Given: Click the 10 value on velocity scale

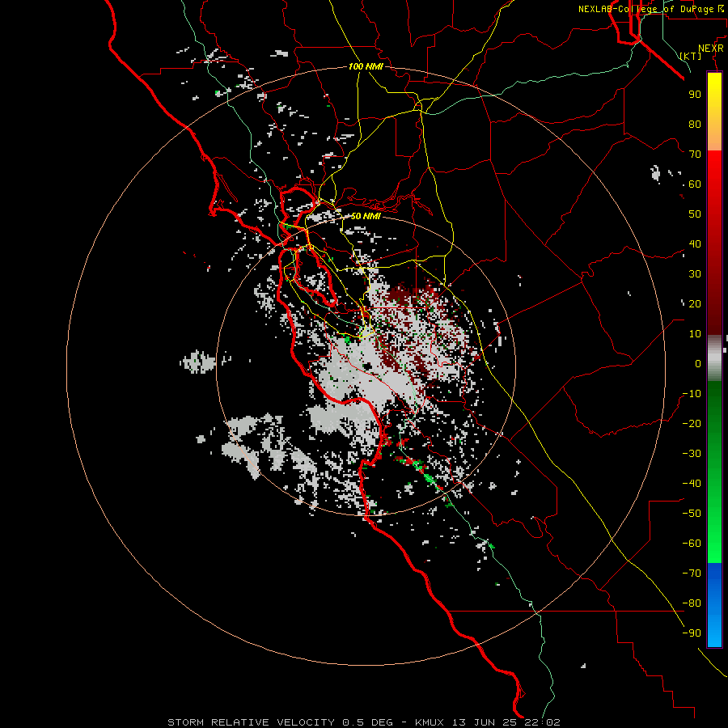Looking at the screenshot, I should tap(695, 334).
